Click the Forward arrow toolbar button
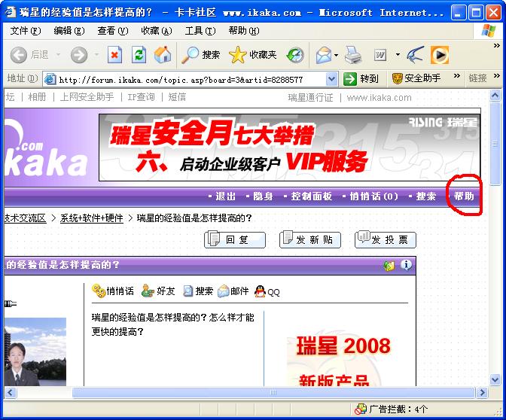Screen dimensions: 506x420 pyautogui.click(x=79, y=55)
